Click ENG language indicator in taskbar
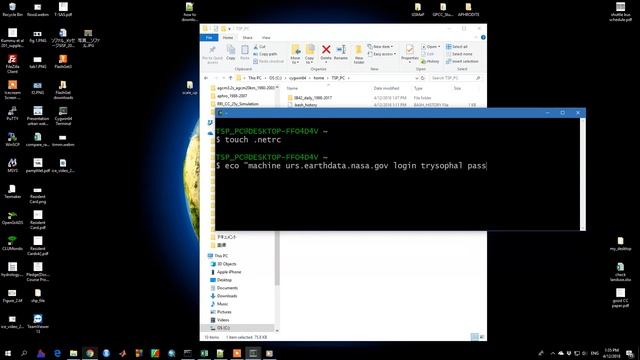 595,353
